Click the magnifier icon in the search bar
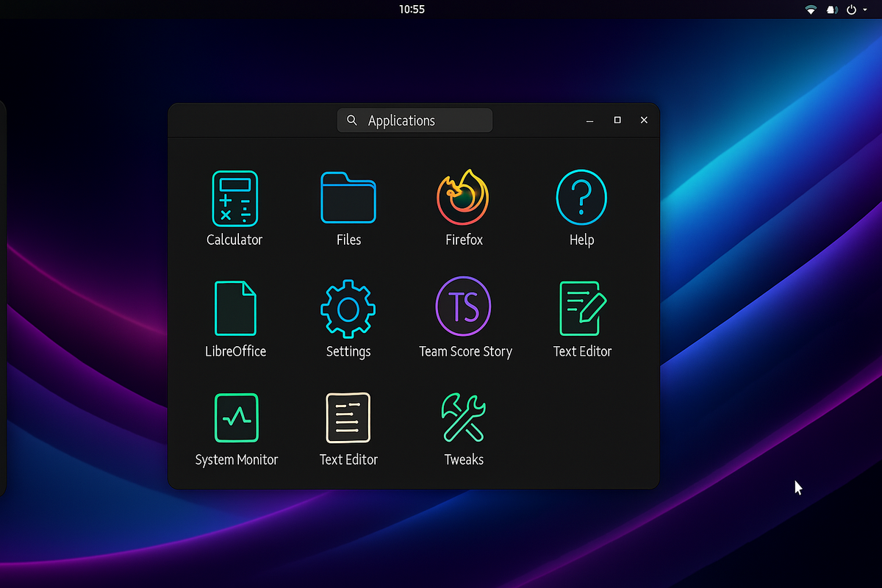882x588 pixels. coord(352,120)
